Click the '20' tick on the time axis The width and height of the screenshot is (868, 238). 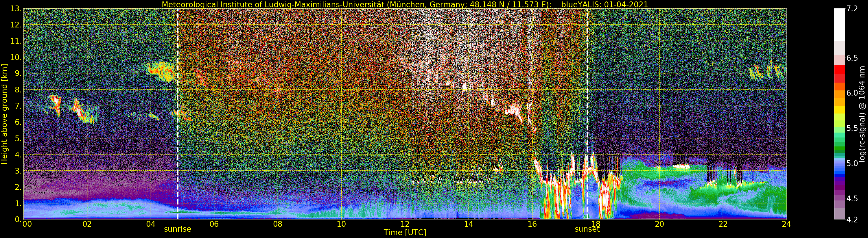659,224
